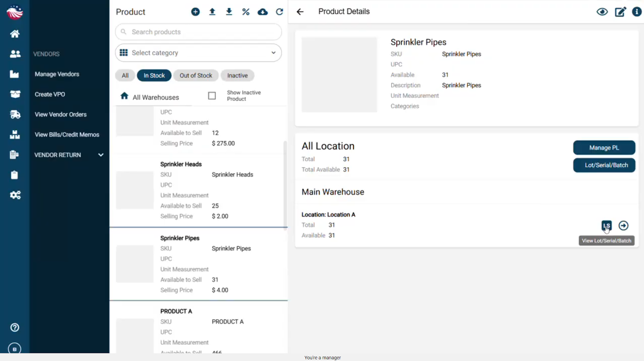Click the add new product plus icon
Viewport: 644px width, 361px height.
pyautogui.click(x=195, y=12)
